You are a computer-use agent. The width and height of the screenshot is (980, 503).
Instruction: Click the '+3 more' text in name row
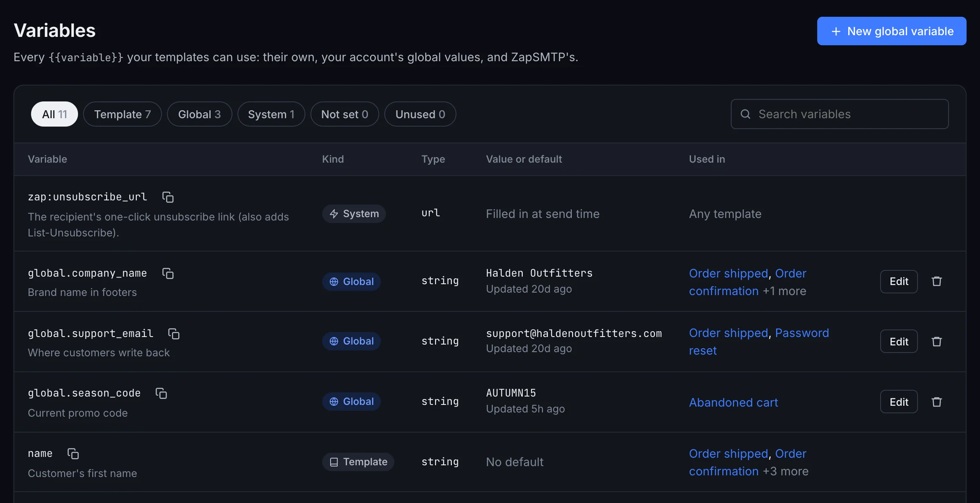pos(785,471)
